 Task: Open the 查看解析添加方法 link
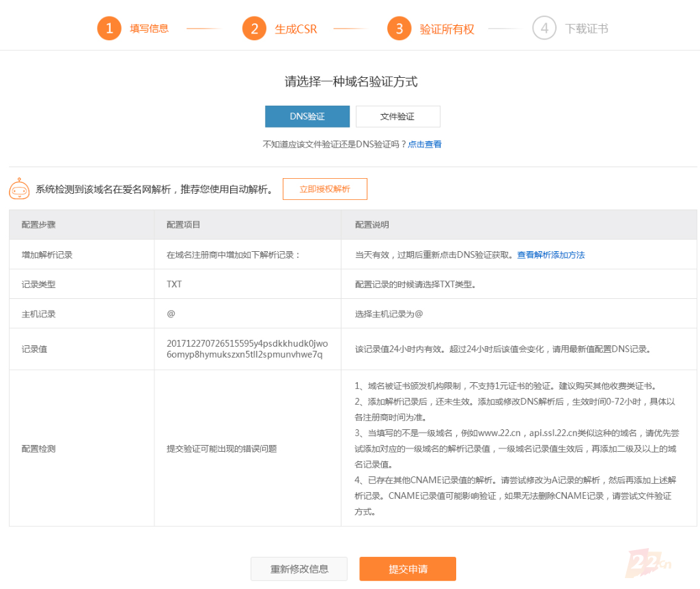click(x=550, y=255)
